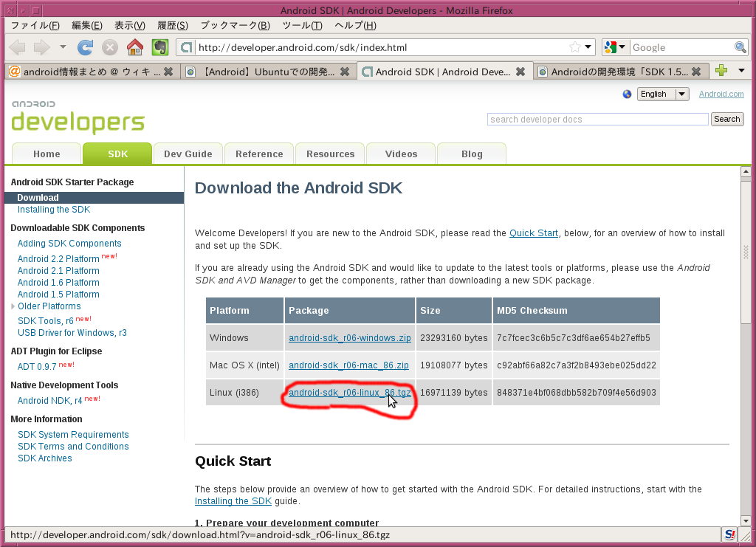
Task: Expand Older Platforms tree item
Action: click(13, 306)
